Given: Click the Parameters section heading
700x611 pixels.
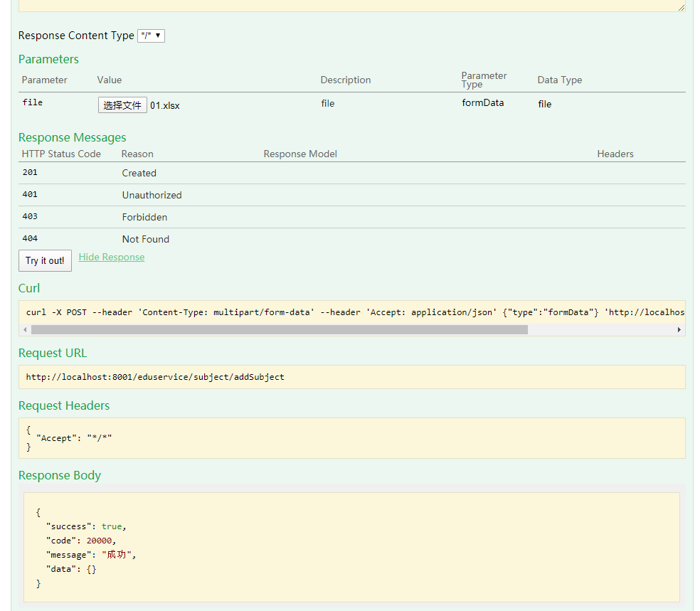Looking at the screenshot, I should click(x=48, y=59).
